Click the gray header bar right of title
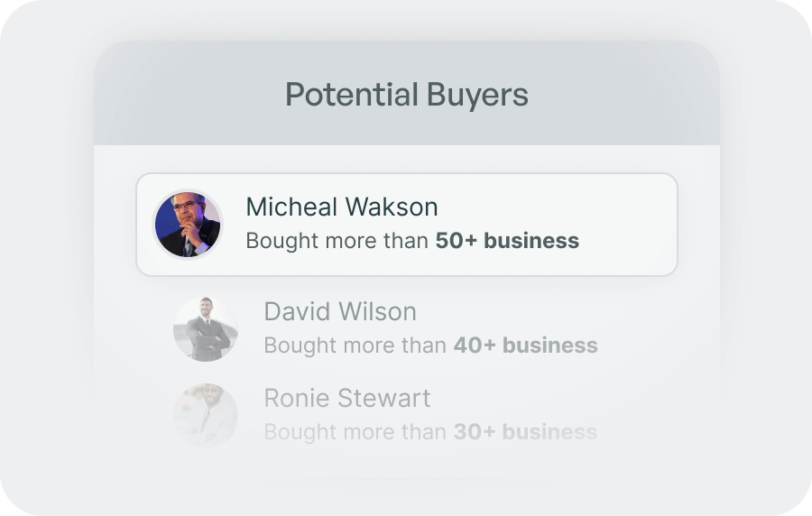 coord(632,95)
